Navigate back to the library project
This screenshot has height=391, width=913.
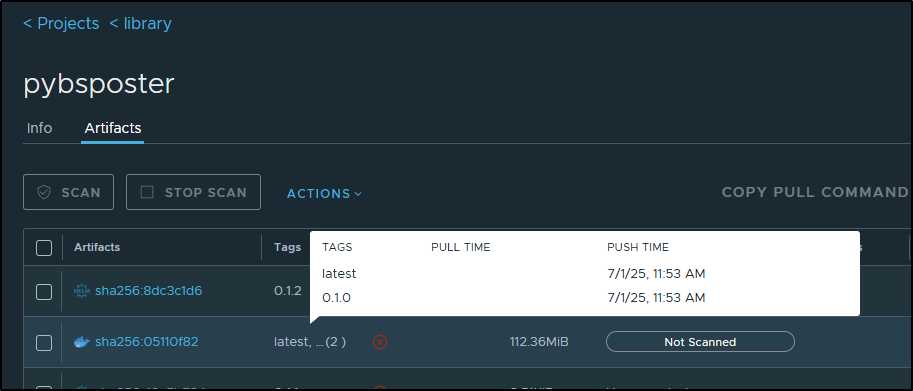coord(140,24)
